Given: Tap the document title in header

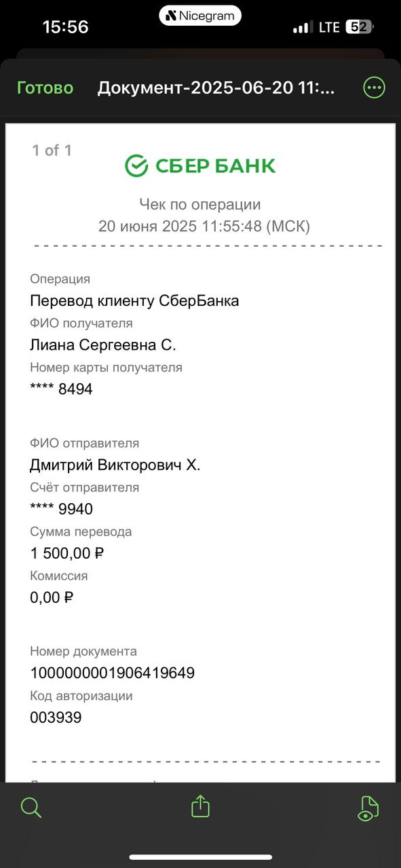Looking at the screenshot, I should (x=216, y=88).
